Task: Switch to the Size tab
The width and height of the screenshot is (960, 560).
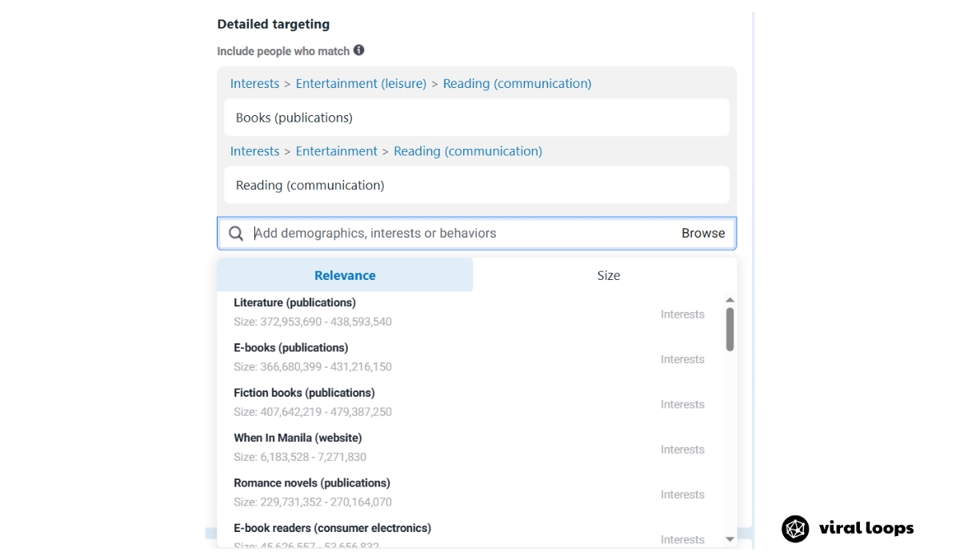Action: click(x=608, y=275)
